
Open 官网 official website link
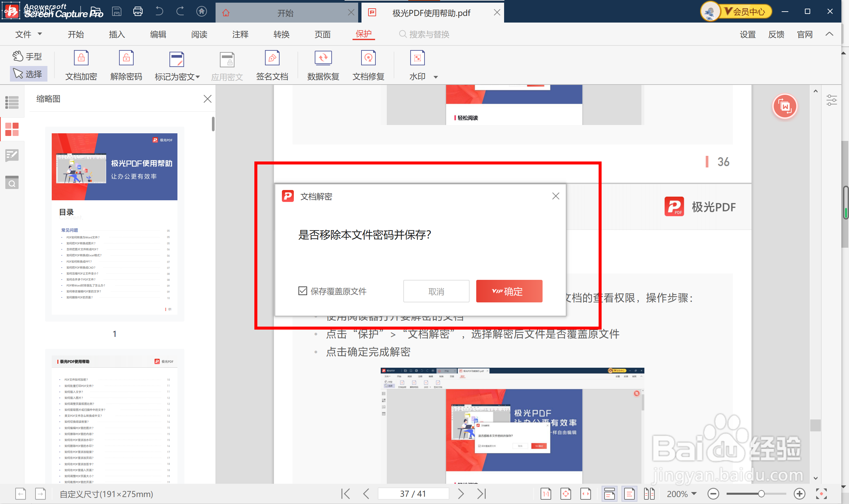point(805,34)
